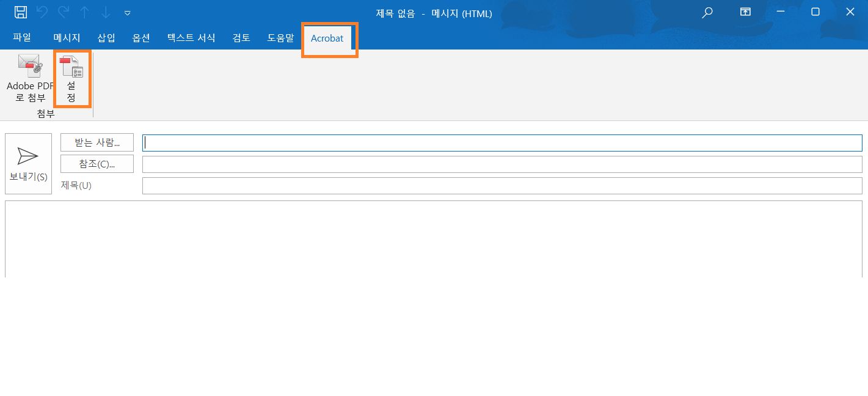The height and width of the screenshot is (396, 868).
Task: Click the Search icon in title bar
Action: 707,12
